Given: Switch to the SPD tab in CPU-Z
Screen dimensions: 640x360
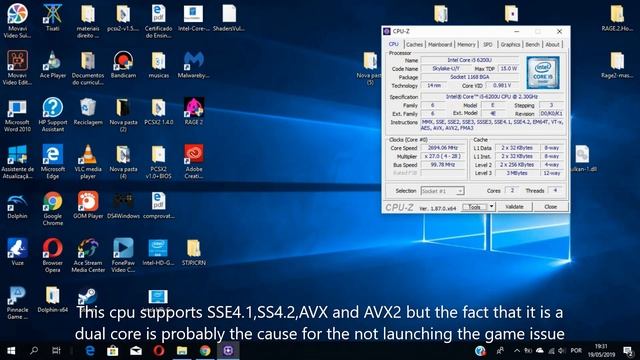Looking at the screenshot, I should (x=487, y=44).
